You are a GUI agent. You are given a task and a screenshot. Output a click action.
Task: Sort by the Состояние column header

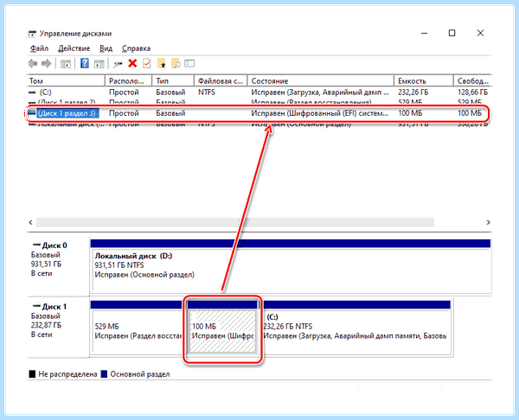pyautogui.click(x=321, y=80)
